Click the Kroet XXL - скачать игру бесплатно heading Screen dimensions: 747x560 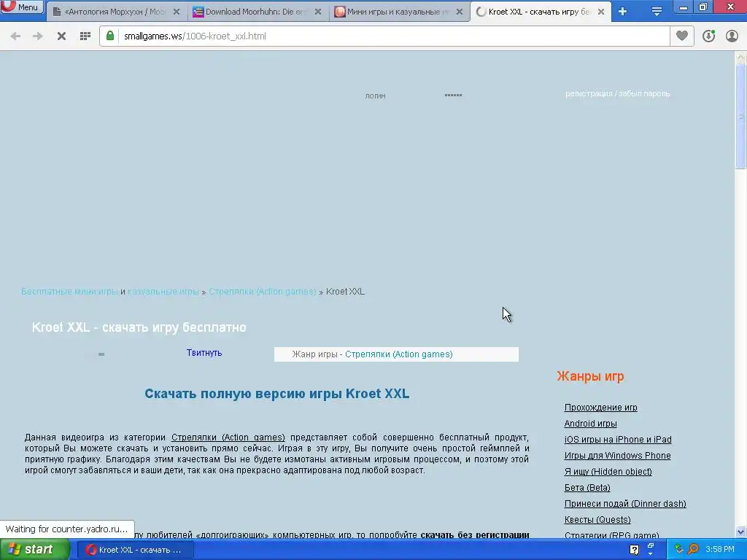[x=139, y=327]
